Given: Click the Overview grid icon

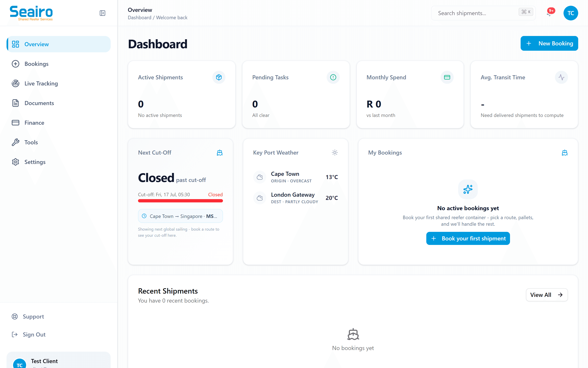Looking at the screenshot, I should point(16,44).
